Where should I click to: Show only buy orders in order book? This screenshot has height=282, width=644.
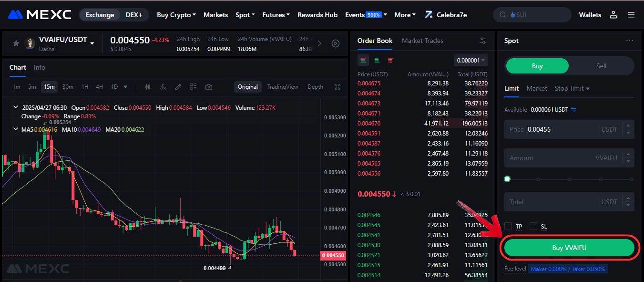(377, 60)
